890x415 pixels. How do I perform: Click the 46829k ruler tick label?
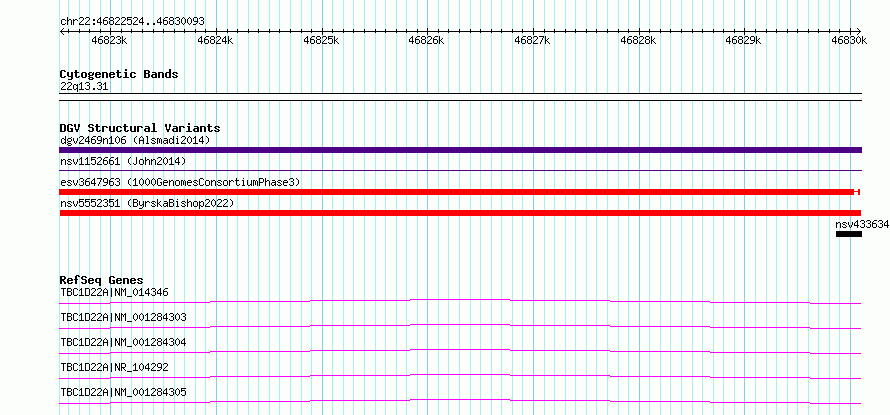tap(744, 40)
